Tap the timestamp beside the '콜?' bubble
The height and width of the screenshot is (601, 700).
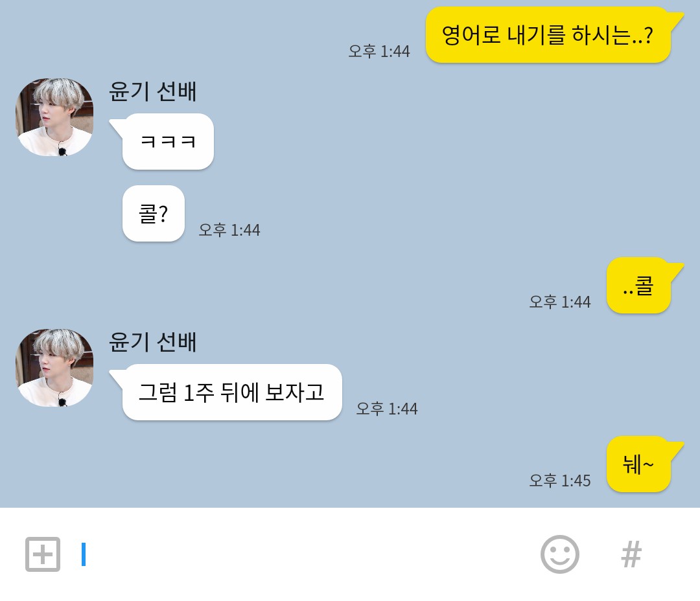click(x=229, y=230)
